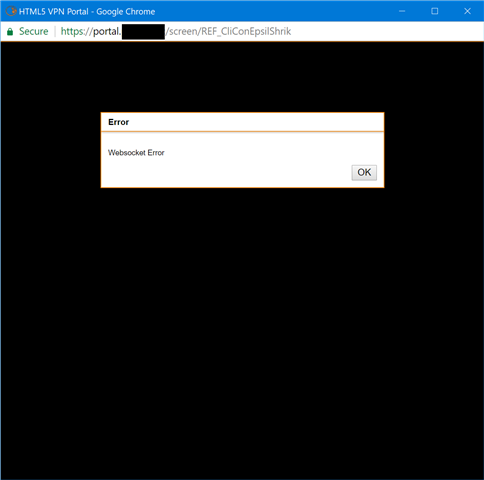Close the HTML5 VPN Portal window
Viewport: 484px width, 480px height.
tap(467, 11)
